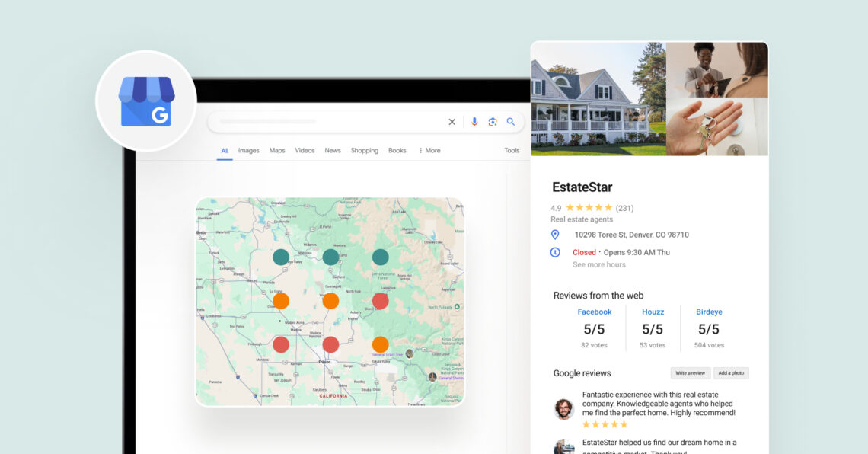The image size is (868, 454).
Task: Open the (231) reviews count
Action: click(624, 208)
